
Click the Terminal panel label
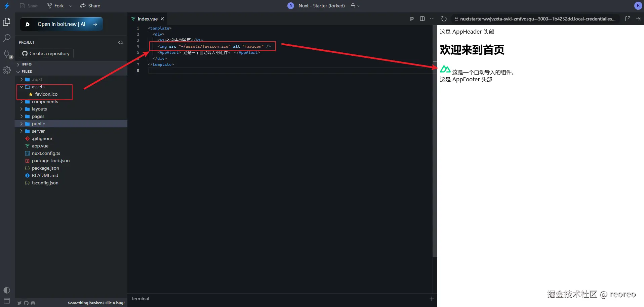140,299
